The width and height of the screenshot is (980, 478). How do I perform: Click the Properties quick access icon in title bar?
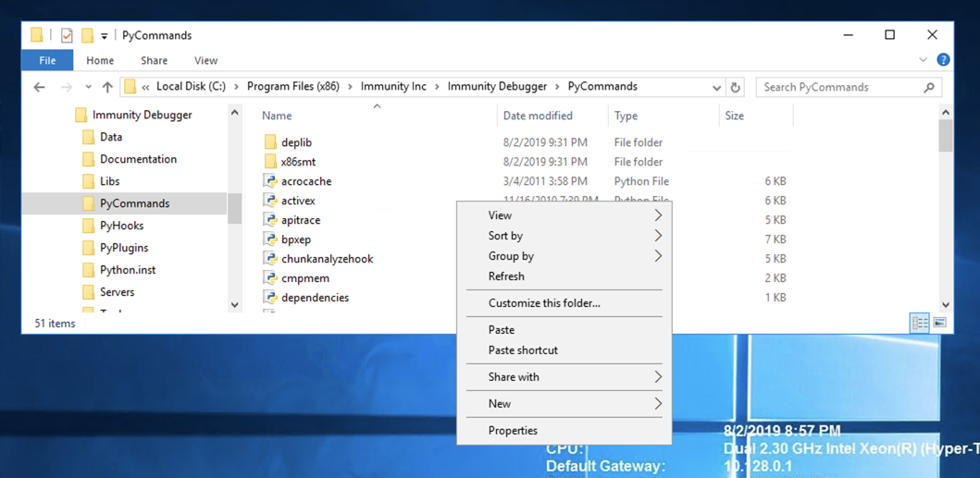click(x=67, y=36)
